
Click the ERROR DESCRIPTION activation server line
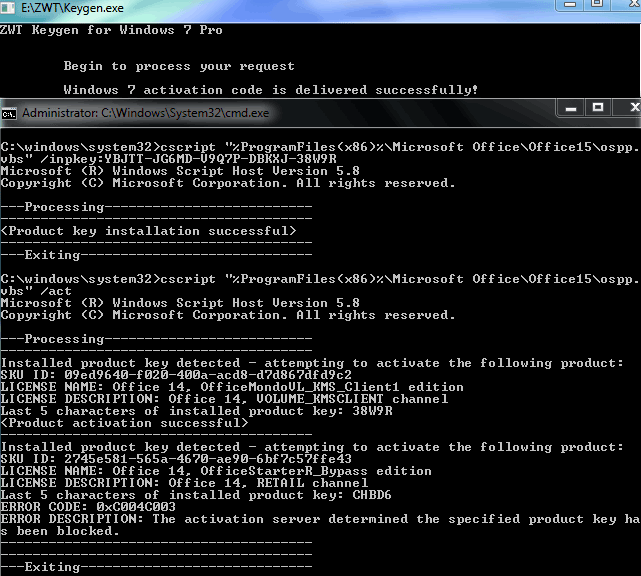tap(320, 519)
